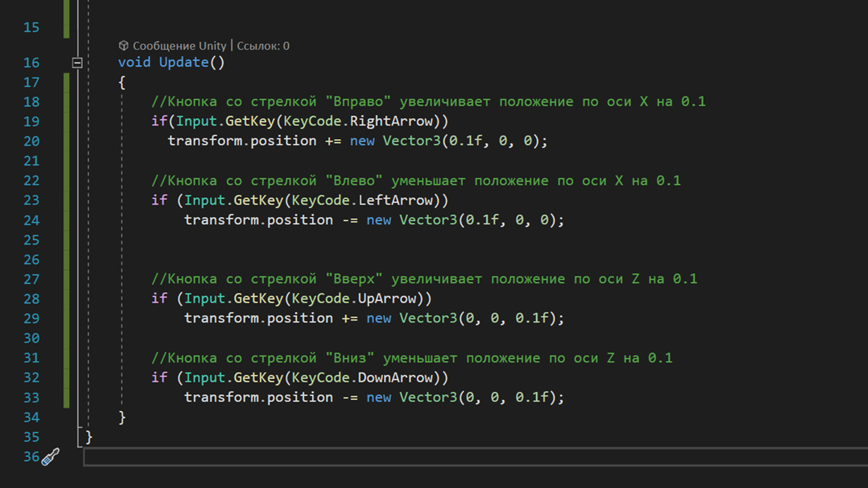Collapse the Update method block
The width and height of the screenshot is (868, 488).
(x=77, y=63)
